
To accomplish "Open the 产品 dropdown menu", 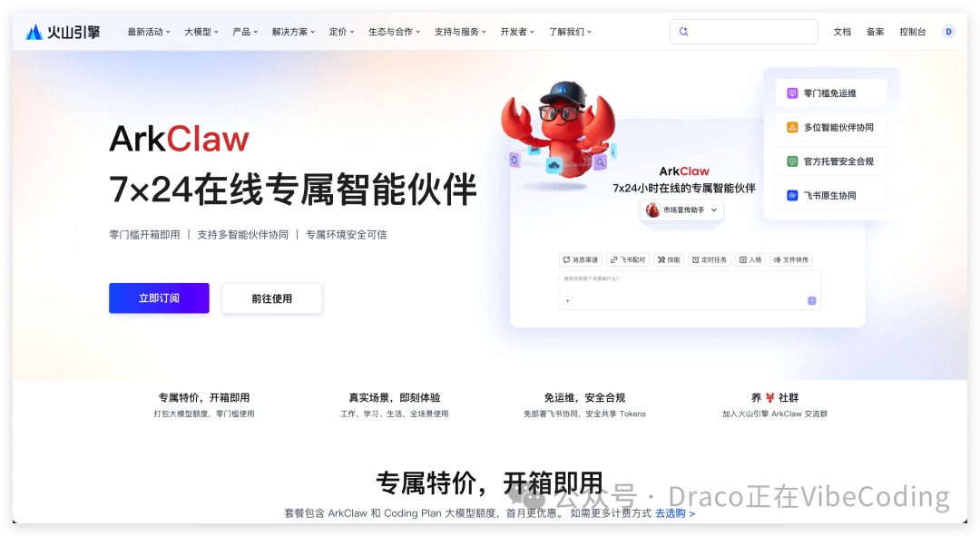I will coord(243,31).
